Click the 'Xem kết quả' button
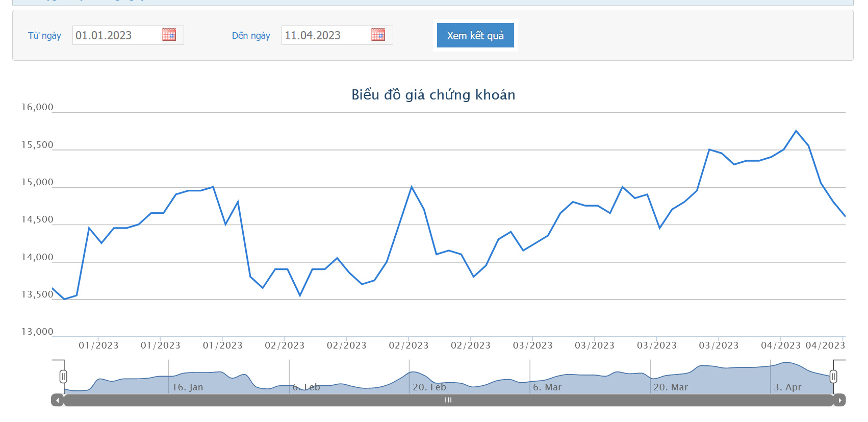868x422 pixels. tap(475, 35)
